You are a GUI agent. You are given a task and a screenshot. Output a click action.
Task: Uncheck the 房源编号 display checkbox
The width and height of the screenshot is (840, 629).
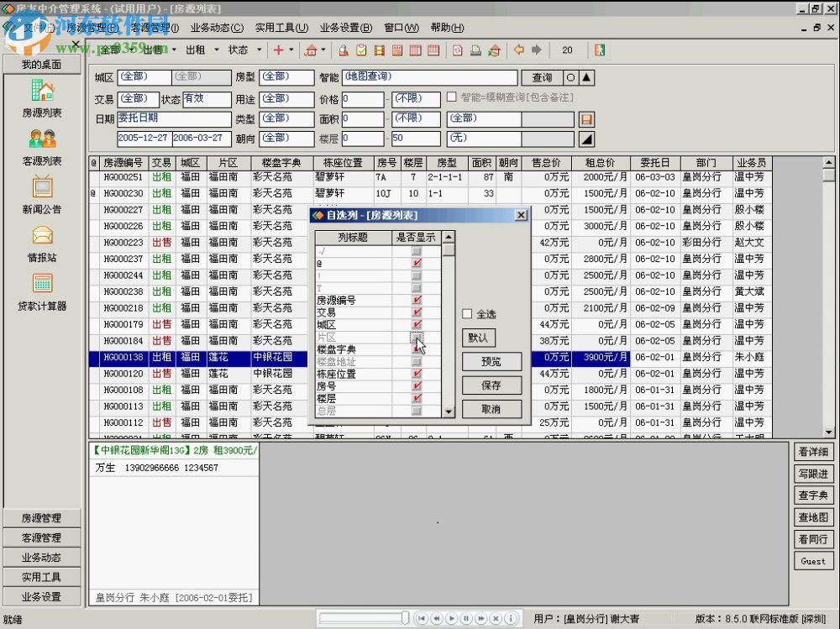pyautogui.click(x=417, y=300)
